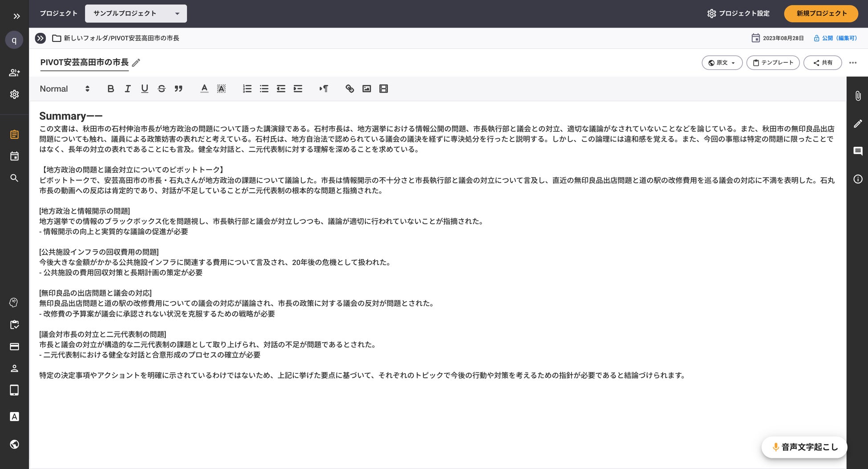Image resolution: width=868 pixels, height=469 pixels.
Task: Insert a video with the film icon
Action: [x=383, y=89]
